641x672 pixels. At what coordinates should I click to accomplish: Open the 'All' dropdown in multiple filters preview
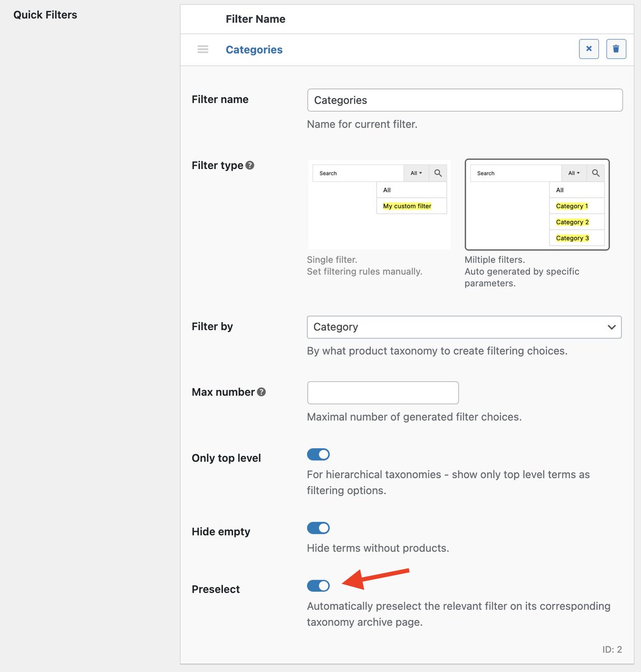(574, 173)
